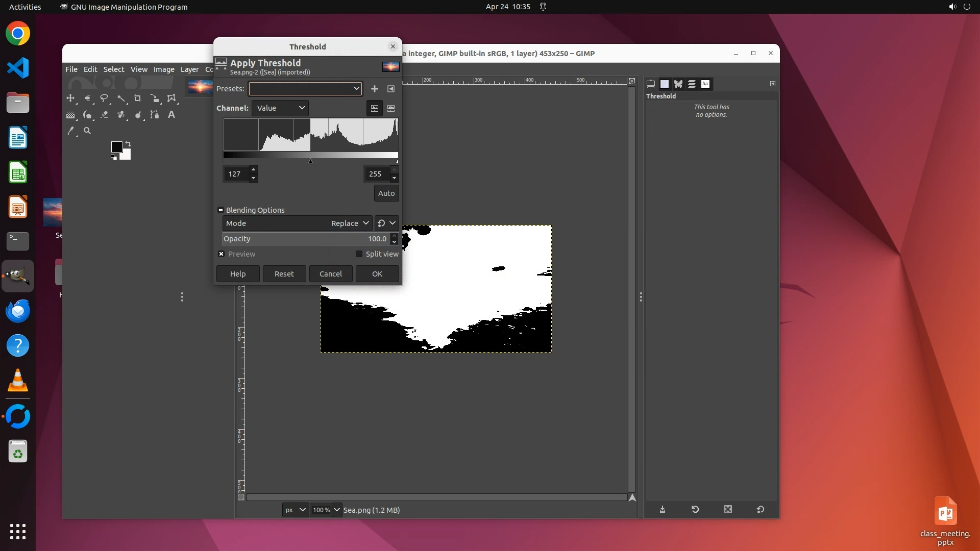Open the Presets dropdown
This screenshot has height=551, width=980.
coord(305,89)
